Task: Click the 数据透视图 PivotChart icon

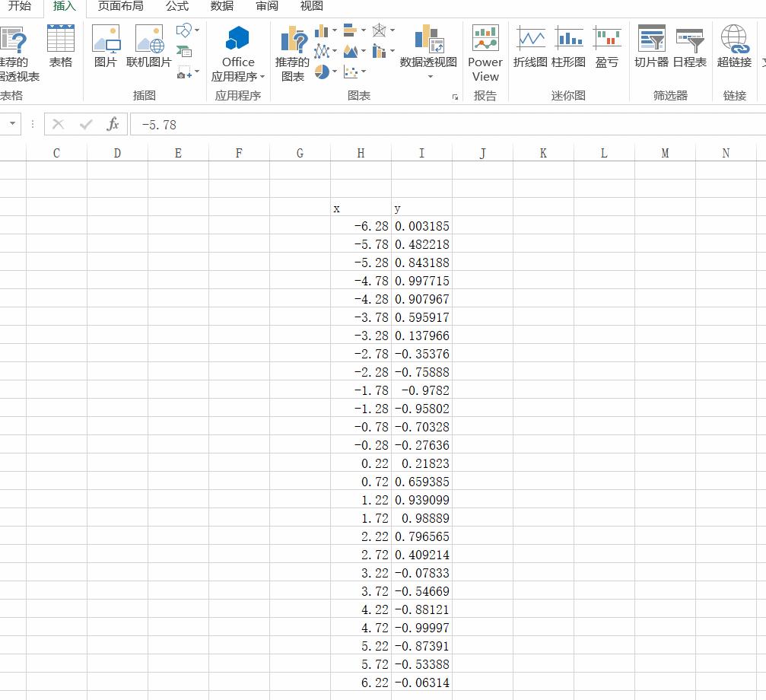Action: 429,39
